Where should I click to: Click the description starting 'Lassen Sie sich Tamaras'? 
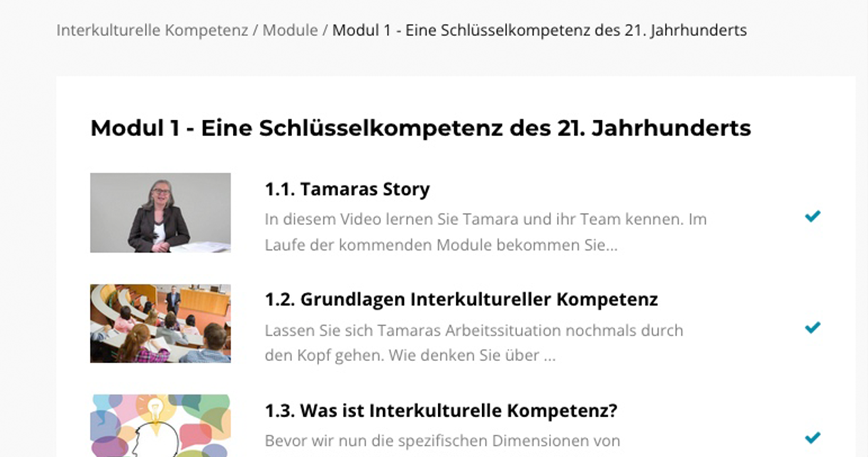pos(474,343)
